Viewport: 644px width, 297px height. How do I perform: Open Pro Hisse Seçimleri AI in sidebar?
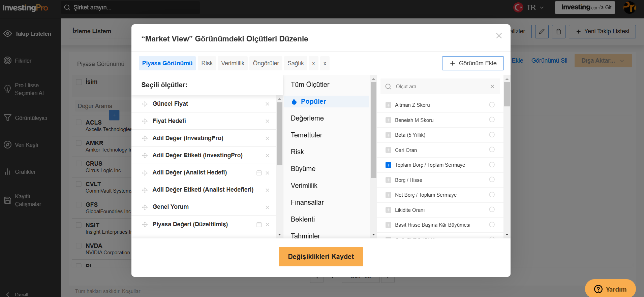[x=24, y=89]
